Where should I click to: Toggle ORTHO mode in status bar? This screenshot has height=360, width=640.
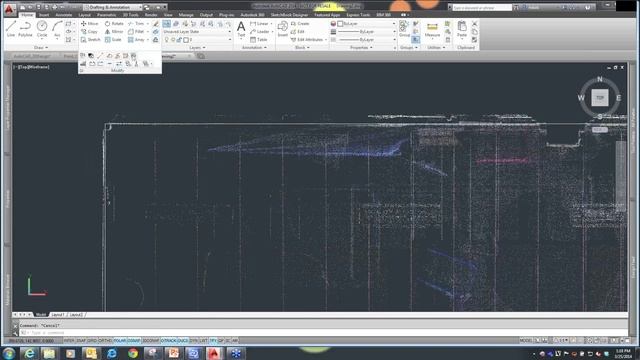pos(105,340)
